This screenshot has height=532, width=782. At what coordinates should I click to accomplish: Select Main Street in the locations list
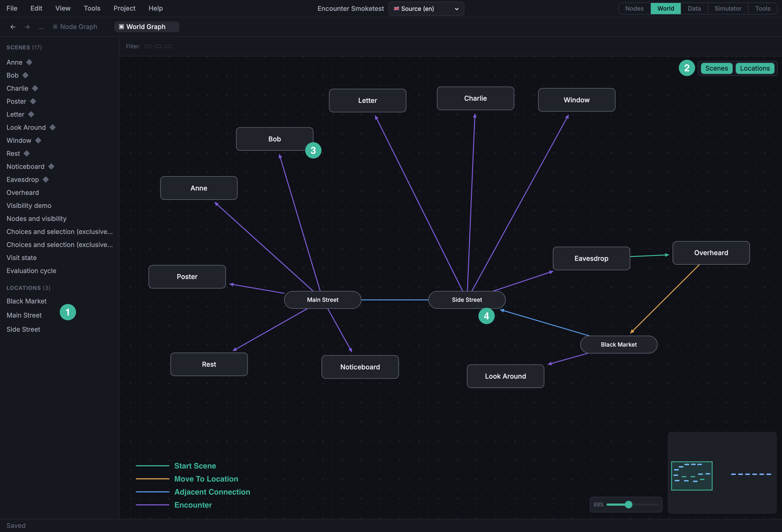click(x=24, y=315)
